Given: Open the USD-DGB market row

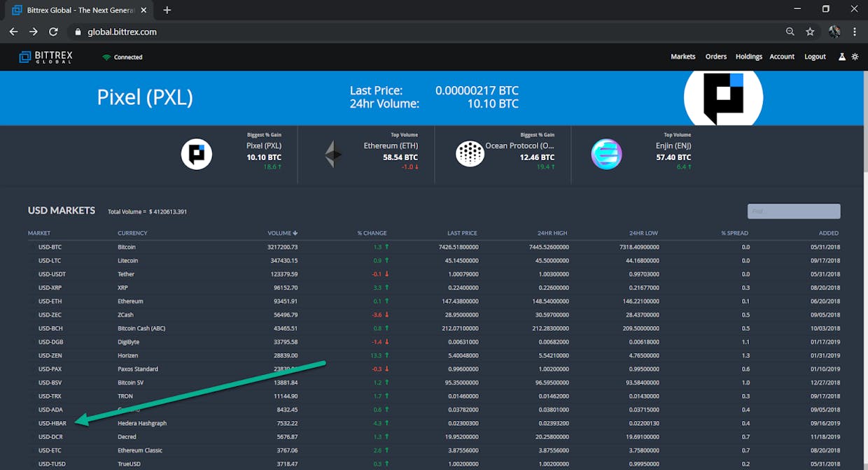Looking at the screenshot, I should [x=433, y=342].
